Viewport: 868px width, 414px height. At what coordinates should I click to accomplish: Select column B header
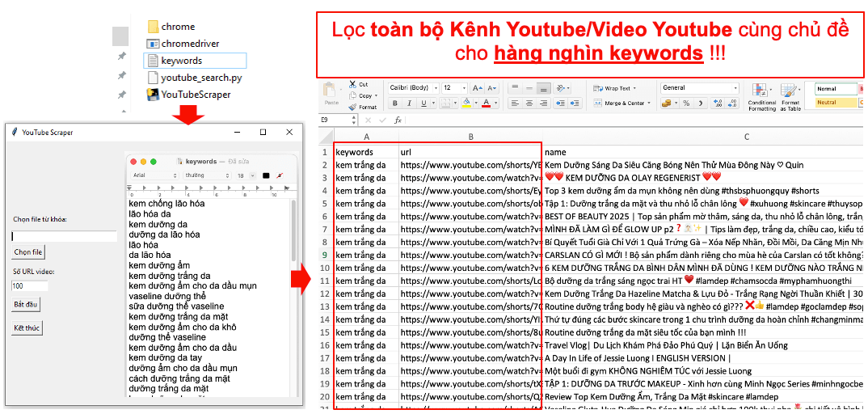470,137
